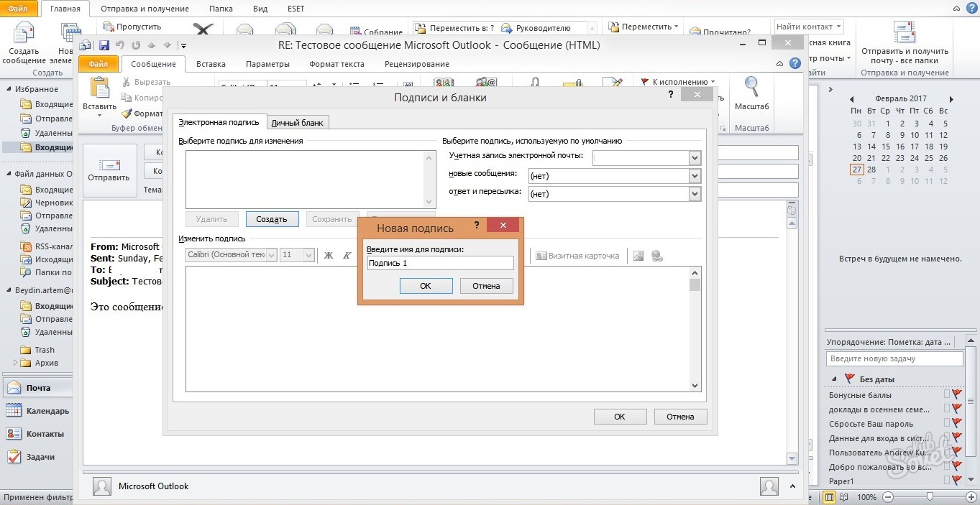Expand the новые сообщения signature dropdown
The width and height of the screenshot is (980, 505).
695,176
